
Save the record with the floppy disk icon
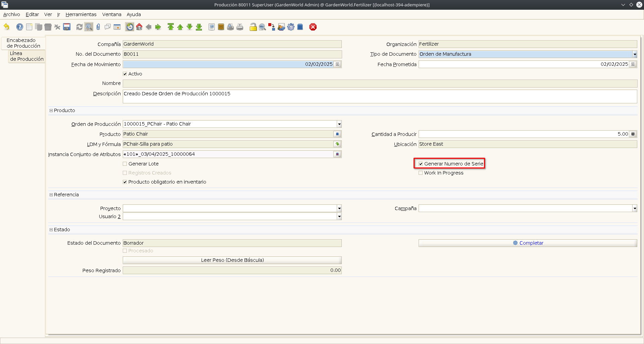[x=67, y=27]
